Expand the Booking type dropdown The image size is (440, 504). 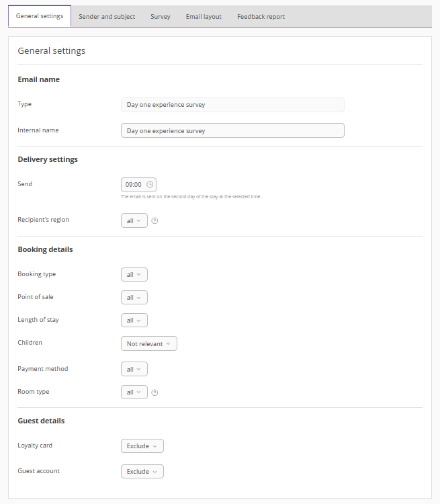pos(134,274)
